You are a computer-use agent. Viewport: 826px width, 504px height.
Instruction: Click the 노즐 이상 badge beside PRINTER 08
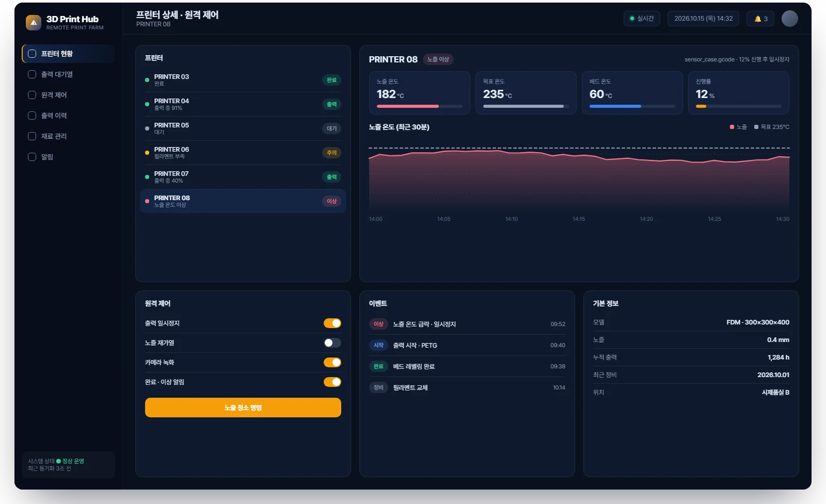[x=438, y=59]
